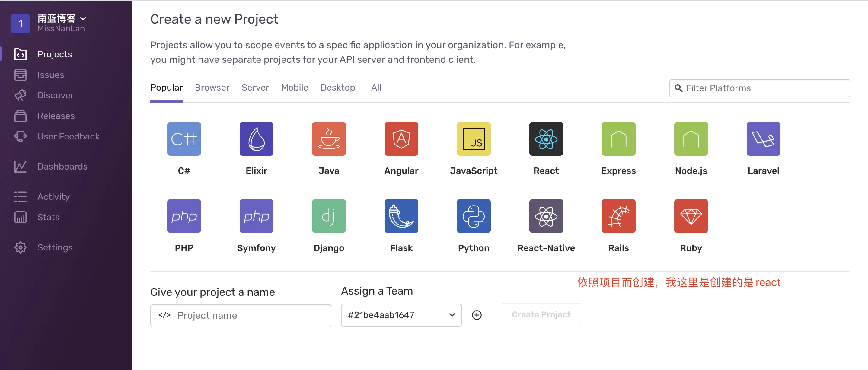
Task: Choose the Elixir platform icon
Action: click(256, 139)
